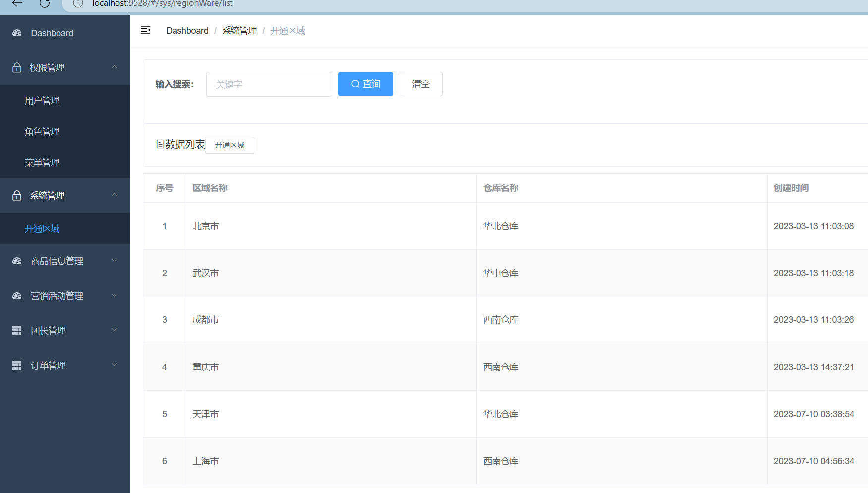
Task: Open the 角色管理 menu item
Action: [x=42, y=132]
